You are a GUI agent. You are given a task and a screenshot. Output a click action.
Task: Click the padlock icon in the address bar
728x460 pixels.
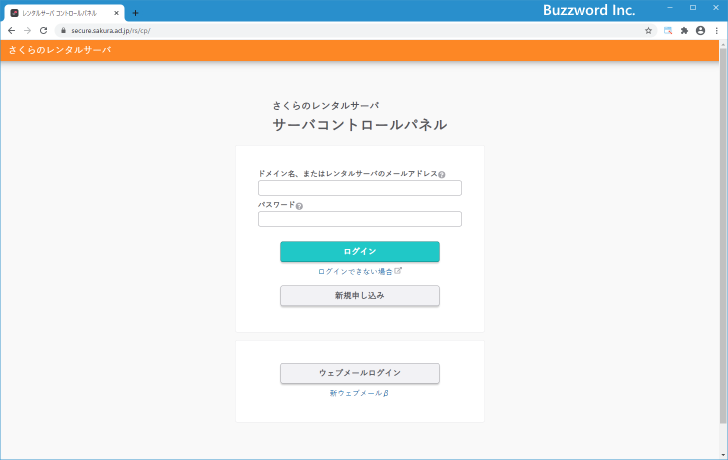64,31
